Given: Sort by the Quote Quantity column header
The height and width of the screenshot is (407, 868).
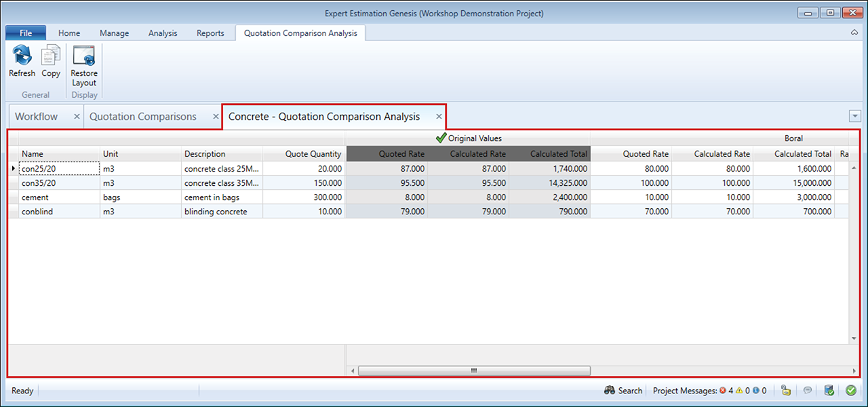Looking at the screenshot, I should coord(313,154).
